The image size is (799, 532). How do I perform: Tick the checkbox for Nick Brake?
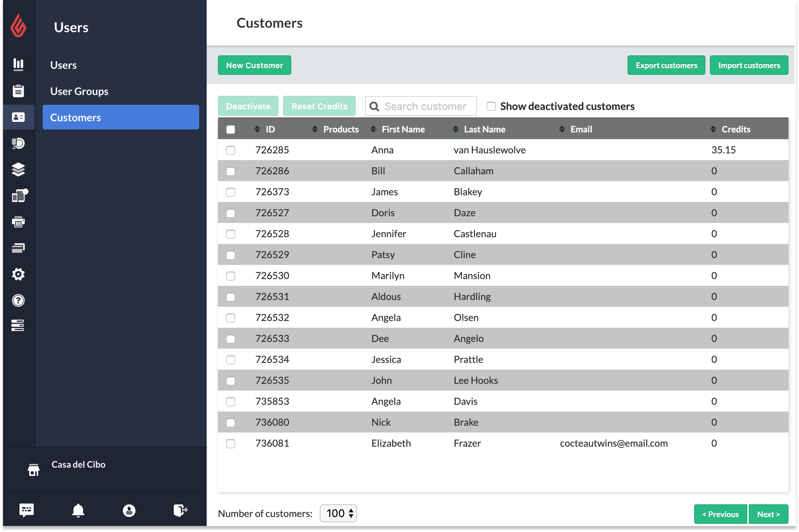231,423
